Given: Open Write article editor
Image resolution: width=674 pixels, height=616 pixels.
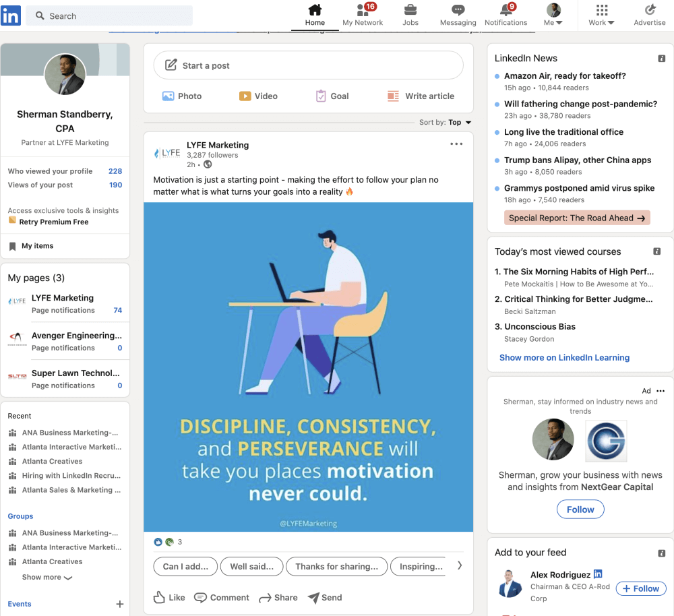Looking at the screenshot, I should [x=421, y=96].
